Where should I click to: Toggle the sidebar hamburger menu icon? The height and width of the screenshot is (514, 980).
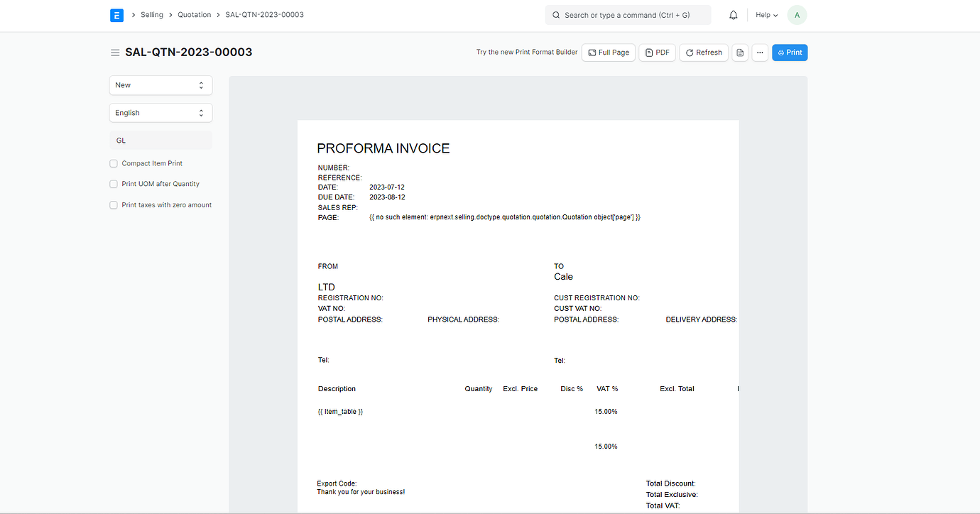pos(115,53)
